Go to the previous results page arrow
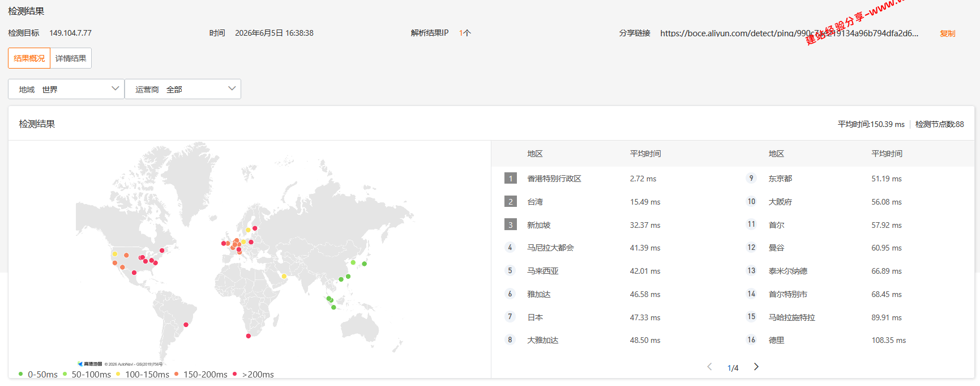The width and height of the screenshot is (980, 386). coord(709,367)
